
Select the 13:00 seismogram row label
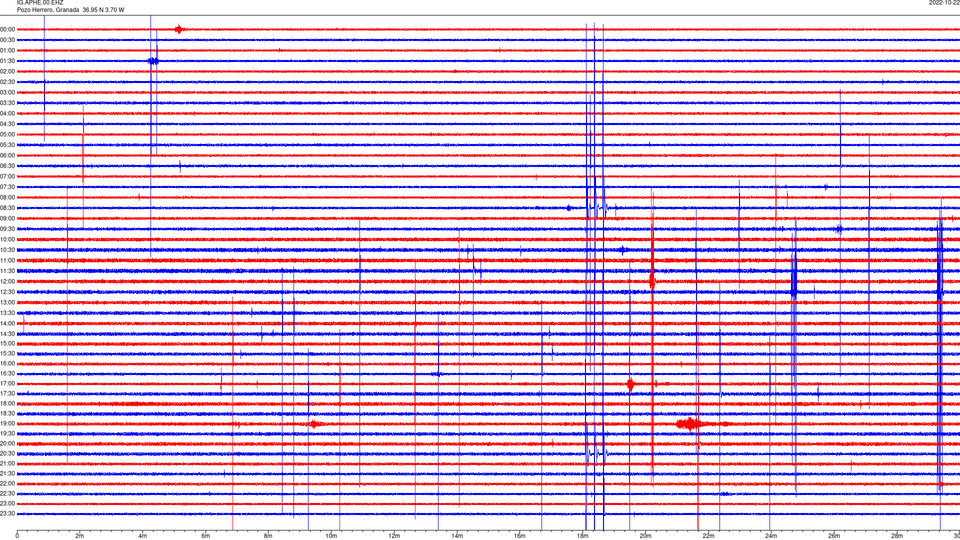click(8, 302)
